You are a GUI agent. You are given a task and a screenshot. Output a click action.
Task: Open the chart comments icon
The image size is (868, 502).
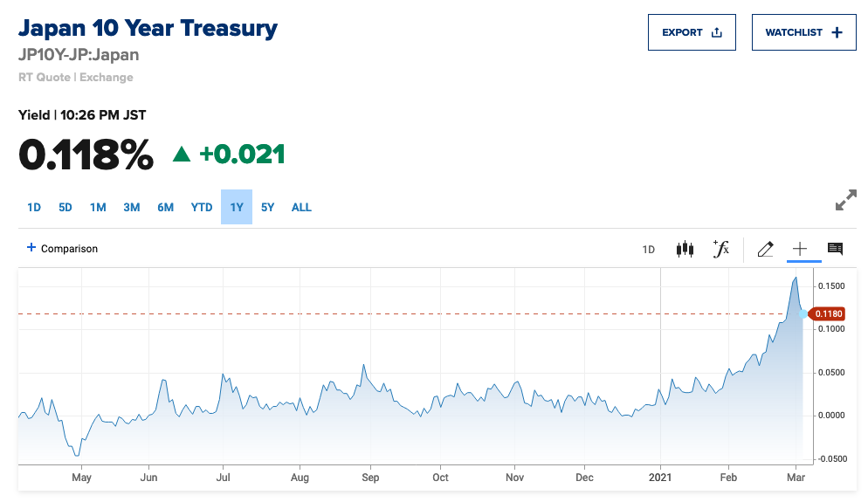coord(835,249)
